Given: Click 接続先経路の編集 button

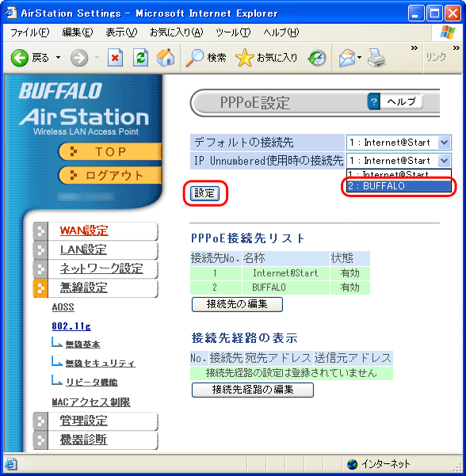Looking at the screenshot, I should click(x=253, y=390).
